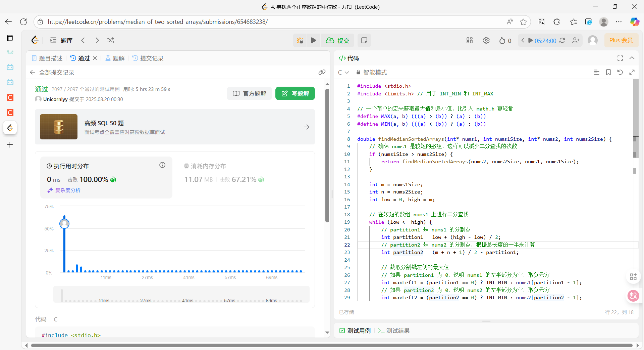Viewport: 644px width, 350px height.
Task: Click the Plus 会员 button
Action: [621, 40]
